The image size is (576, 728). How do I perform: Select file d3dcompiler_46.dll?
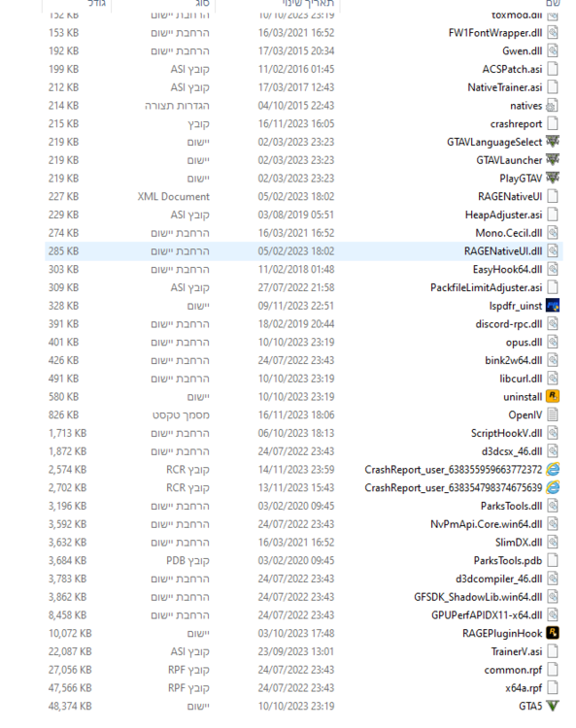click(x=499, y=579)
